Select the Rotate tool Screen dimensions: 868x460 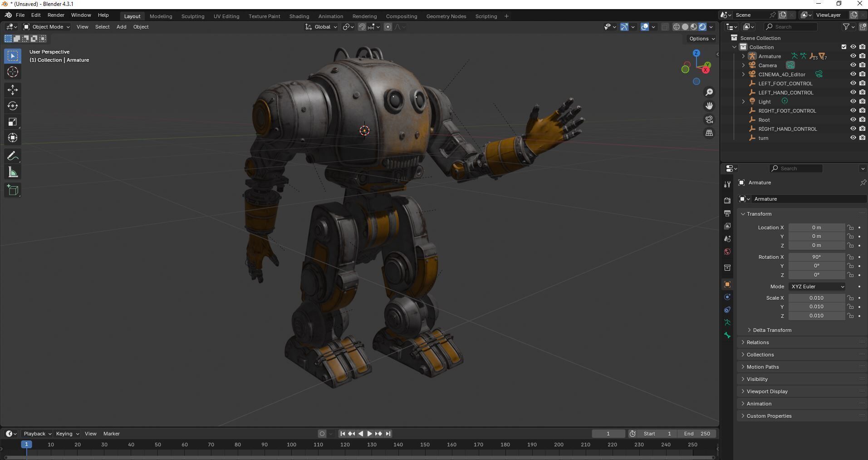tap(13, 106)
